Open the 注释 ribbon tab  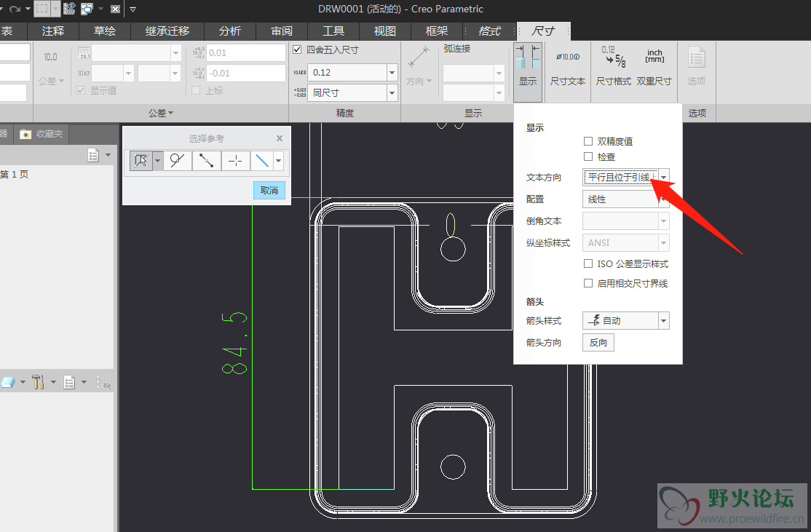tap(53, 31)
